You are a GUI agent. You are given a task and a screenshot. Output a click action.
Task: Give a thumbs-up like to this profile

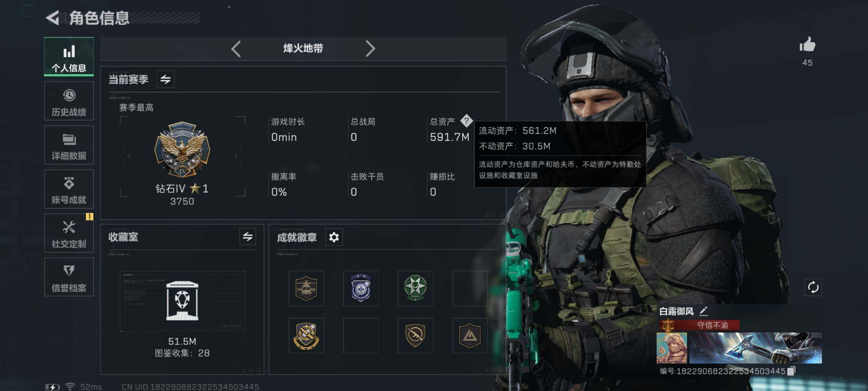(807, 45)
